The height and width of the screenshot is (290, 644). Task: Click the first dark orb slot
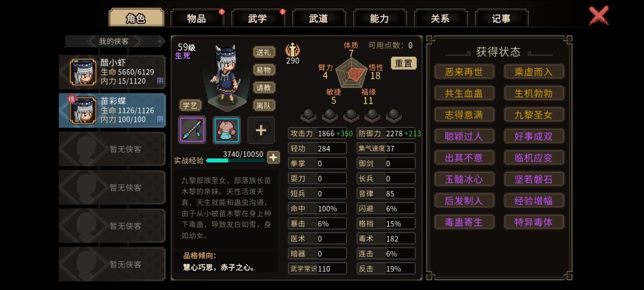tap(308, 115)
